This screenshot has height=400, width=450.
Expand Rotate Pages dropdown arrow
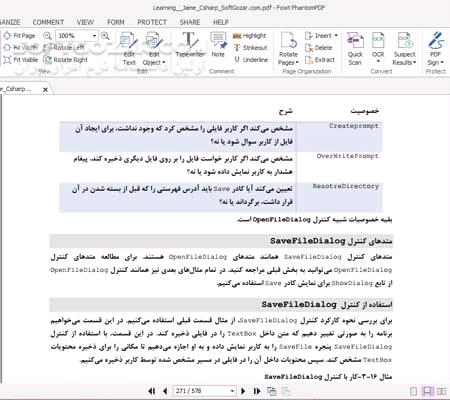point(297,62)
